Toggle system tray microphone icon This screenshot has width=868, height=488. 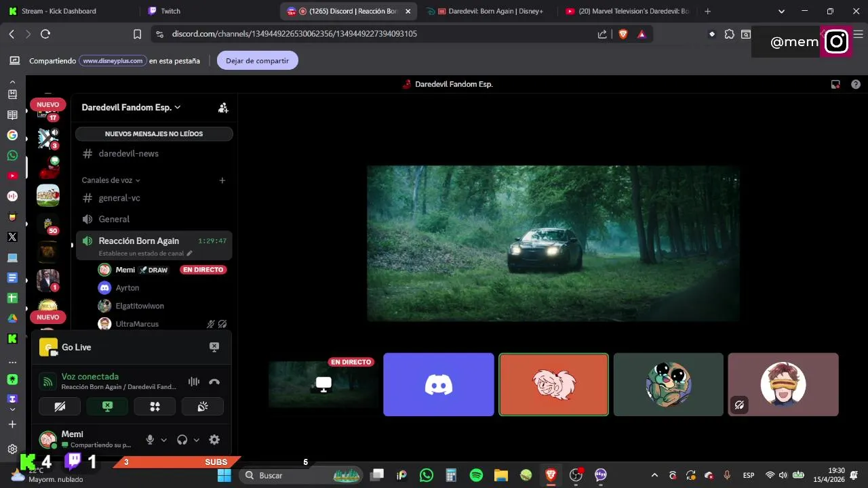click(727, 475)
